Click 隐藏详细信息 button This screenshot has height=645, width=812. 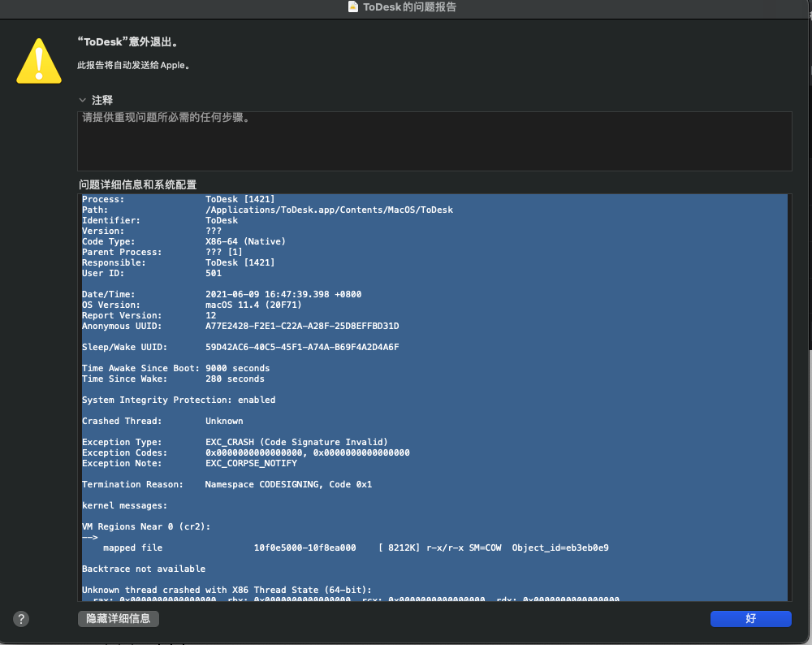118,618
